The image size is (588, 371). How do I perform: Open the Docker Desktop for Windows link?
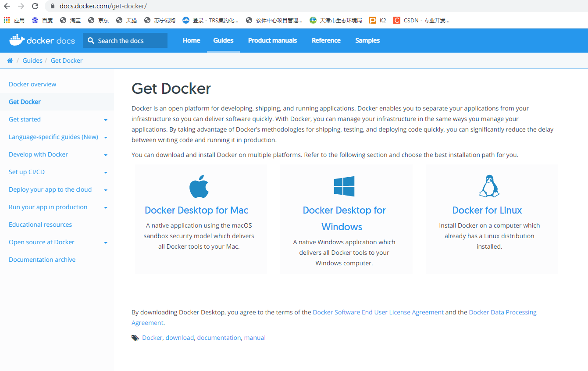(344, 218)
